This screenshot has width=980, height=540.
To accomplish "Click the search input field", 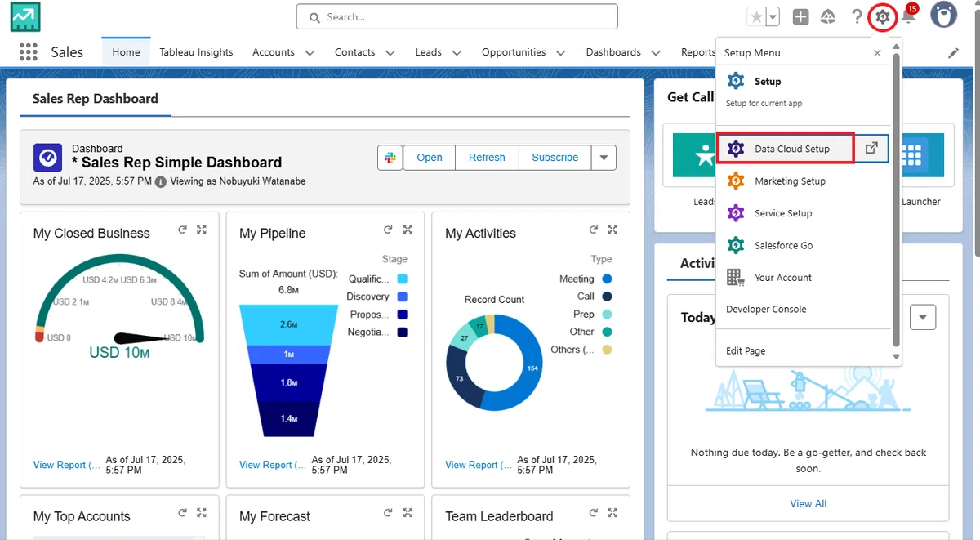I will [457, 16].
